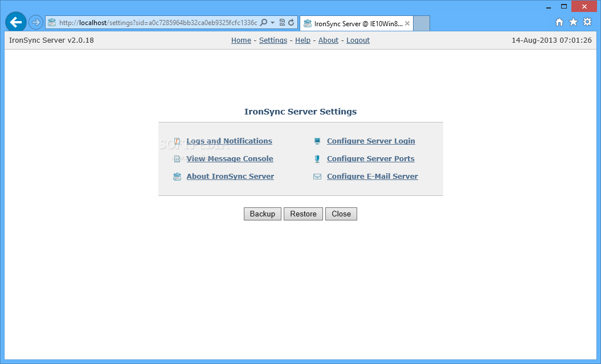This screenshot has height=364, width=601.
Task: Click the refresh page icon
Action: 291,23
